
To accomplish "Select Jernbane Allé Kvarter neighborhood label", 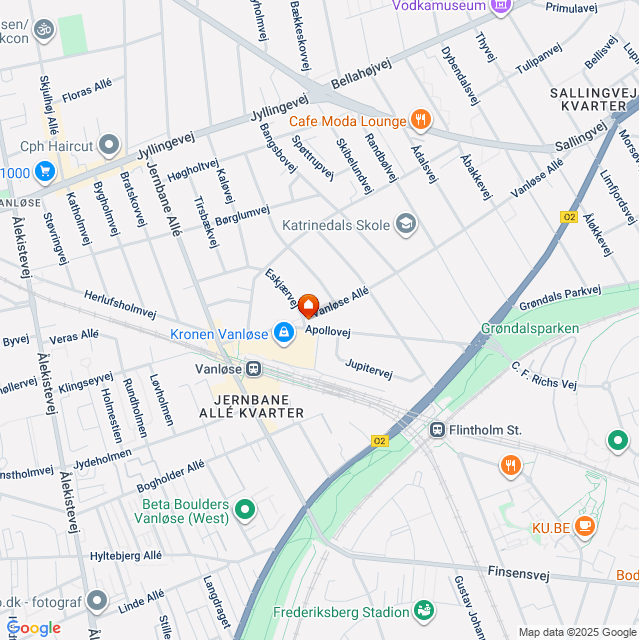I will (x=252, y=406).
